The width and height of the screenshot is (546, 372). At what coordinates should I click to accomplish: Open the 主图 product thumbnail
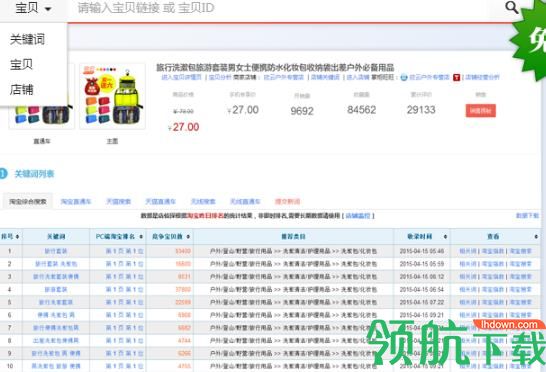point(112,96)
